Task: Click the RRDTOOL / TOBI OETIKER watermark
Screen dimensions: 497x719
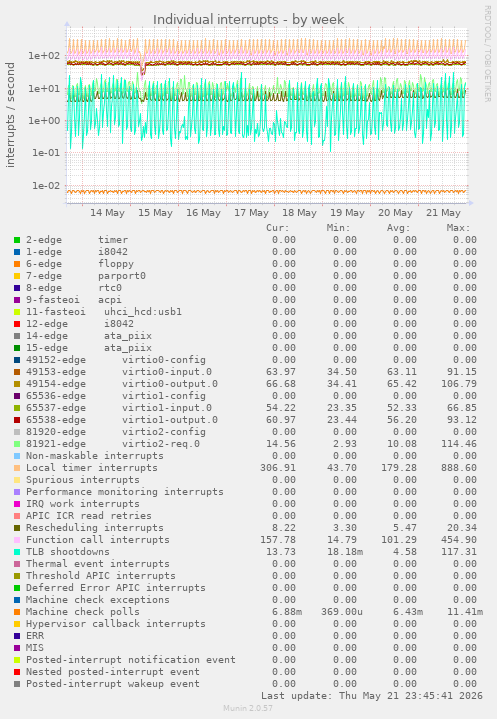Action: (487, 54)
